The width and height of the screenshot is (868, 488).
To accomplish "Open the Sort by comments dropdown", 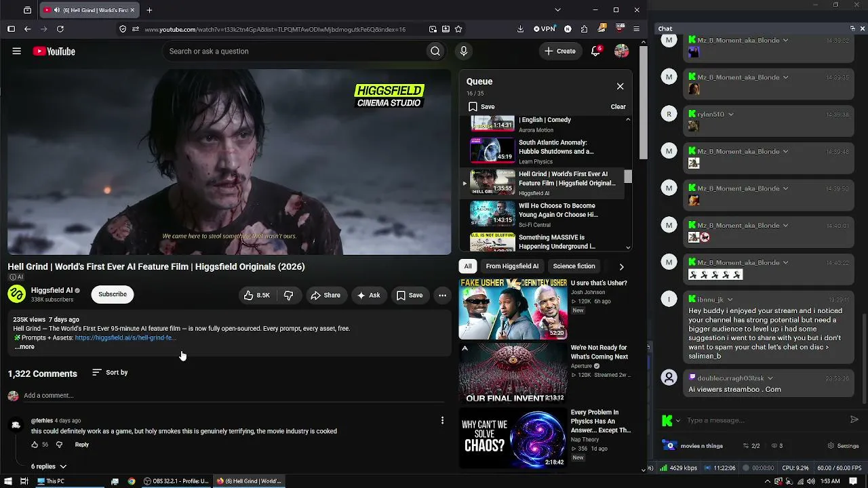I will [110, 372].
